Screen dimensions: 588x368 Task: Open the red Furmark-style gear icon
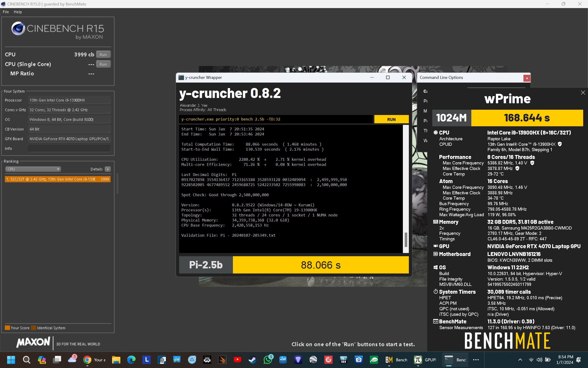pos(328,360)
